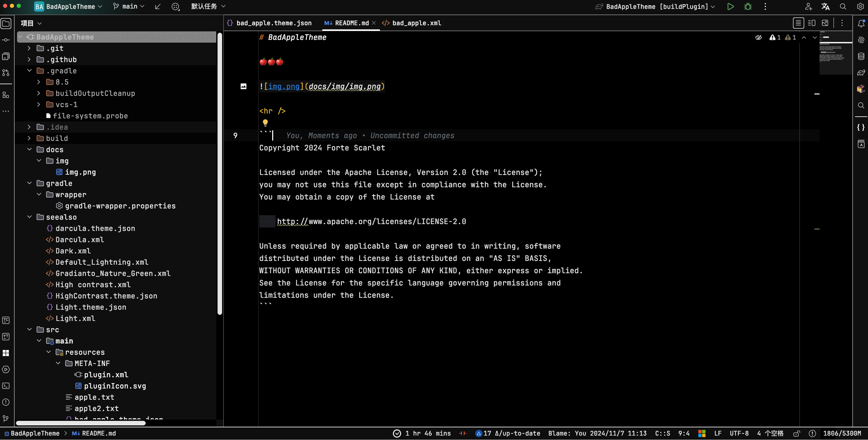Viewport: 868px width, 440px height.
Task: Open More tool windows ellipsis
Action: pyautogui.click(x=6, y=111)
